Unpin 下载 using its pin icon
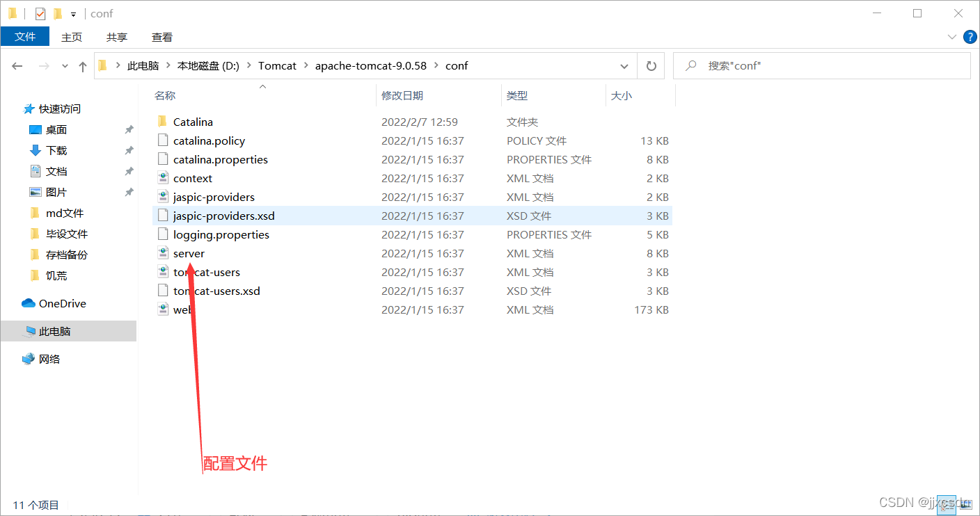The width and height of the screenshot is (980, 516). point(129,150)
